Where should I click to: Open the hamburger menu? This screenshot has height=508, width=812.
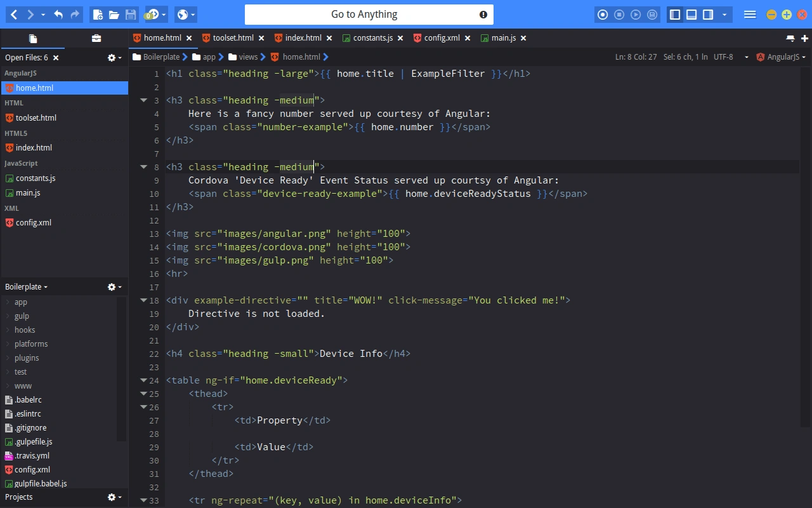[x=749, y=14]
